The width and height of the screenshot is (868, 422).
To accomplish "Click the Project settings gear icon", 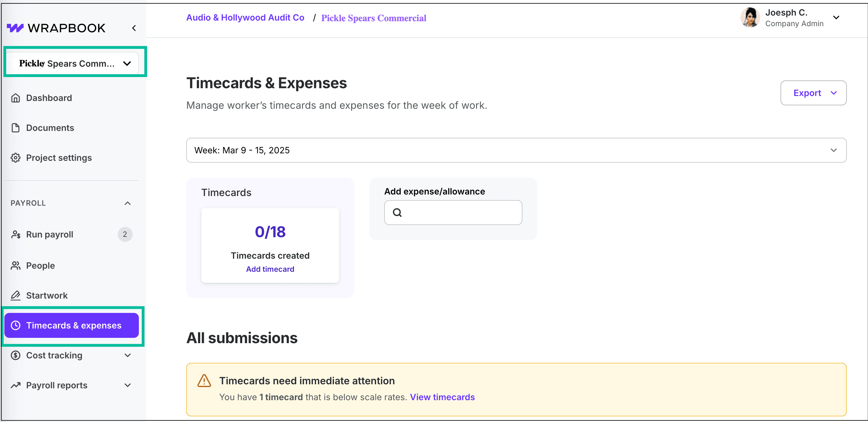I will point(16,158).
